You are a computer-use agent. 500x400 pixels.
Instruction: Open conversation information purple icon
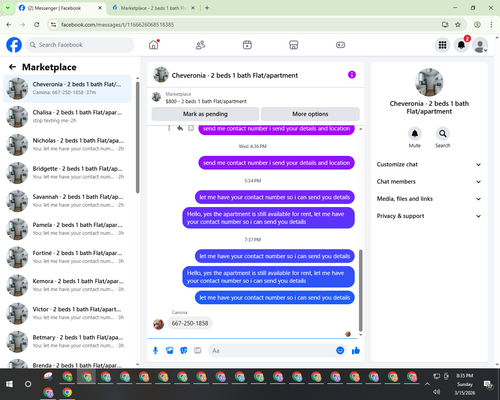tap(352, 75)
